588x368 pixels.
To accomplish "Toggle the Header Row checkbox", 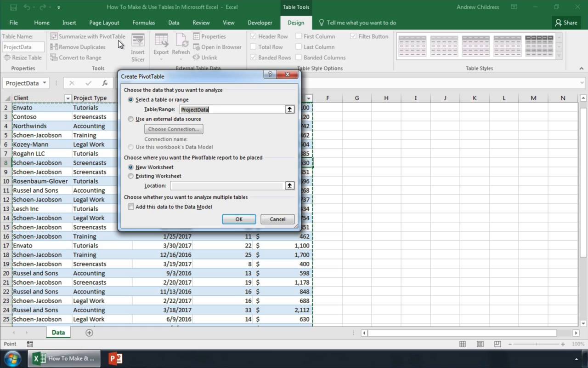I will click(x=253, y=36).
